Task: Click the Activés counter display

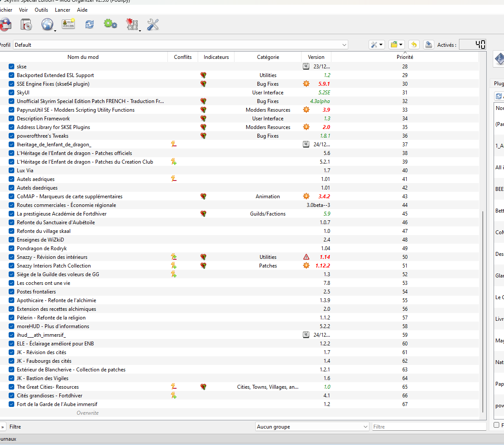Action: (x=472, y=45)
